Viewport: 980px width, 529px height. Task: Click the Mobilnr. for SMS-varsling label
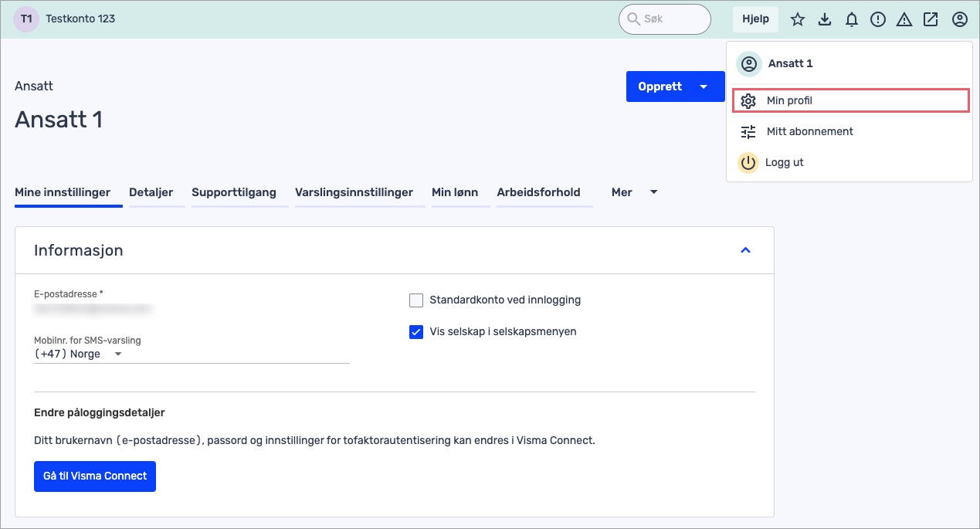point(87,340)
